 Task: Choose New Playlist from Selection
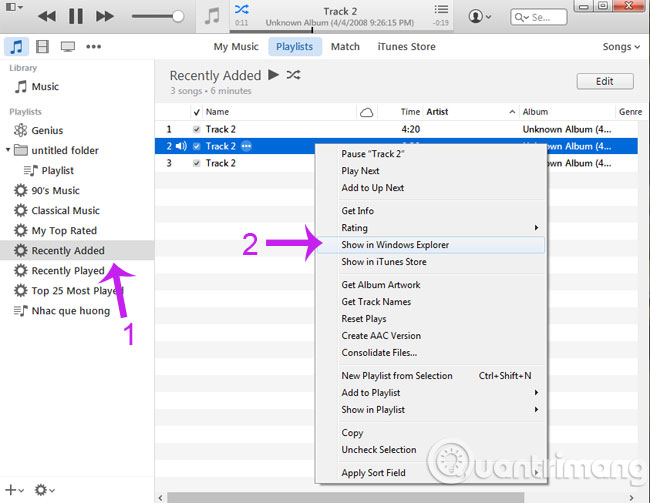430,376
